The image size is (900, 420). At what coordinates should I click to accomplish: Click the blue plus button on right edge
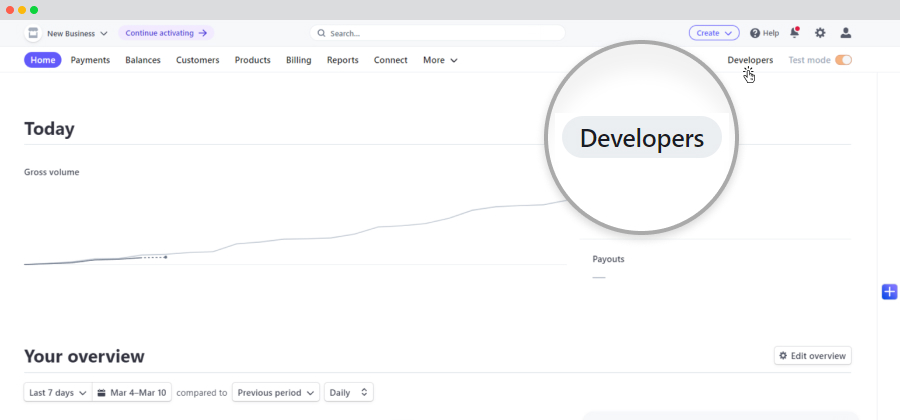[889, 291]
